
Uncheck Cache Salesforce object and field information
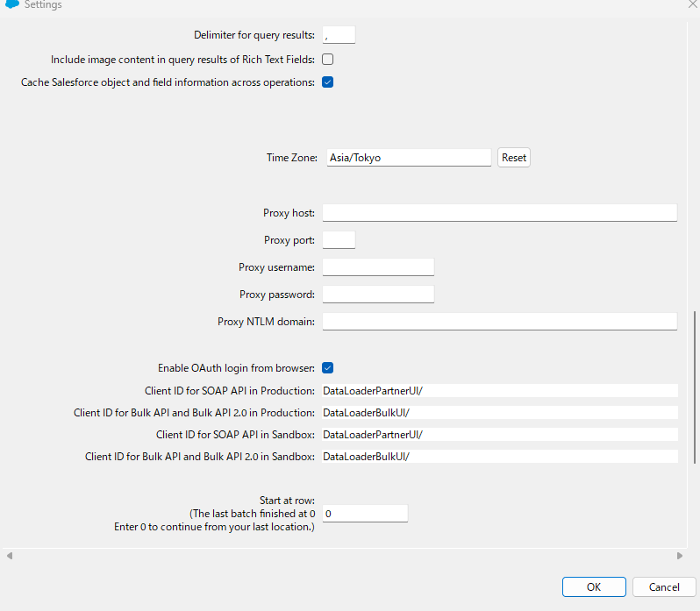click(x=328, y=82)
